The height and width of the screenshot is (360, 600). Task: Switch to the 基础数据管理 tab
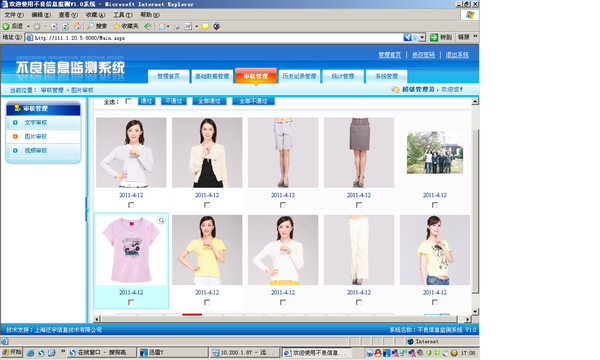(212, 76)
